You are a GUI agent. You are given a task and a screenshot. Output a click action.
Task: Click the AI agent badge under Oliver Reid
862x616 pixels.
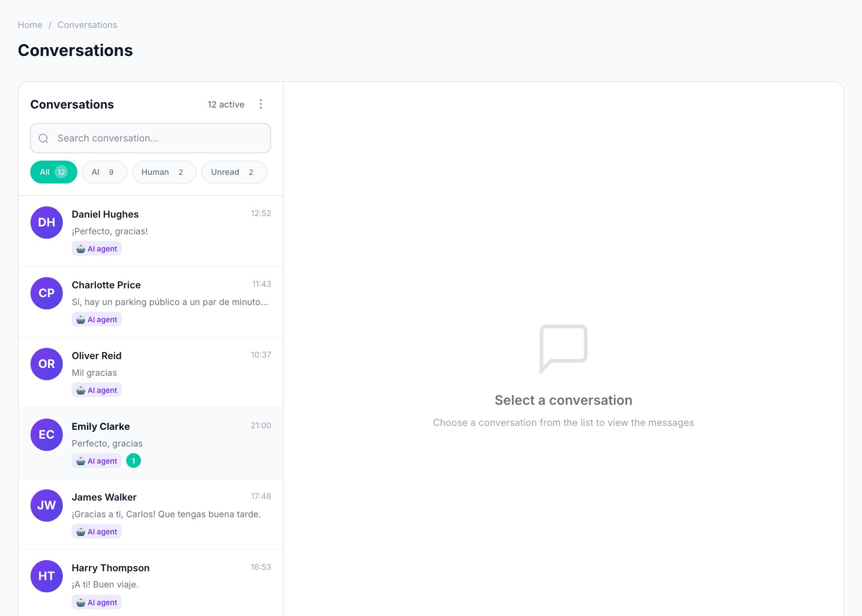click(97, 390)
